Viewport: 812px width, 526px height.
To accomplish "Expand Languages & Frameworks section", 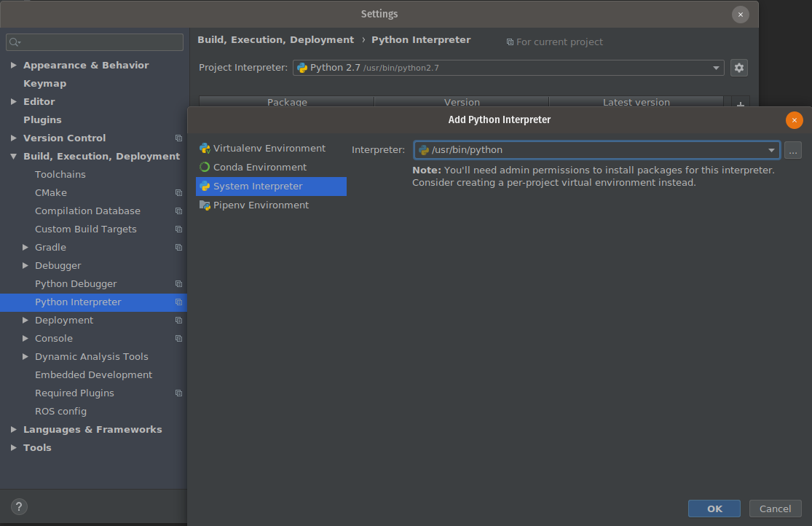I will 13,430.
